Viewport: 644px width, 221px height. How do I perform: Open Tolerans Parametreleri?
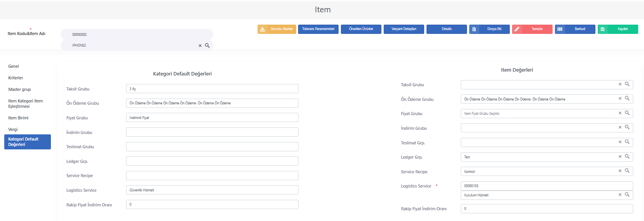coord(318,29)
